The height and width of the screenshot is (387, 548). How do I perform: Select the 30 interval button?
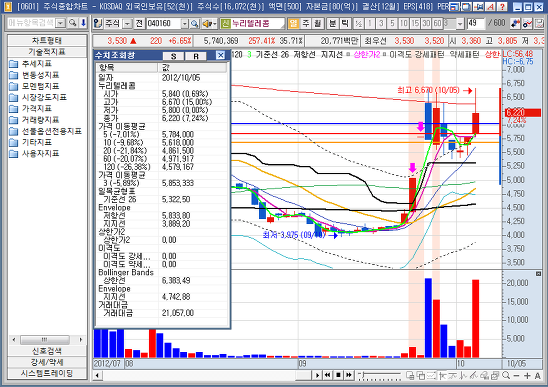click(426, 23)
